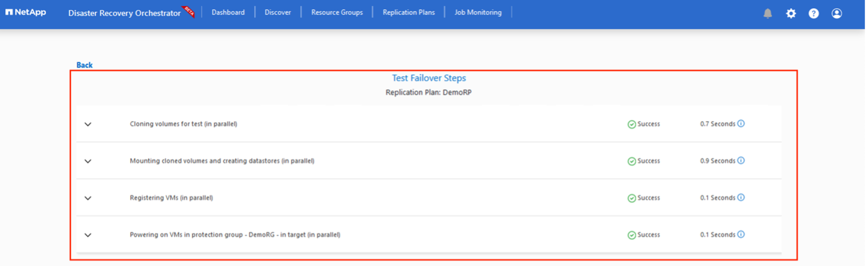
Task: Open the notifications bell icon
Action: 768,13
